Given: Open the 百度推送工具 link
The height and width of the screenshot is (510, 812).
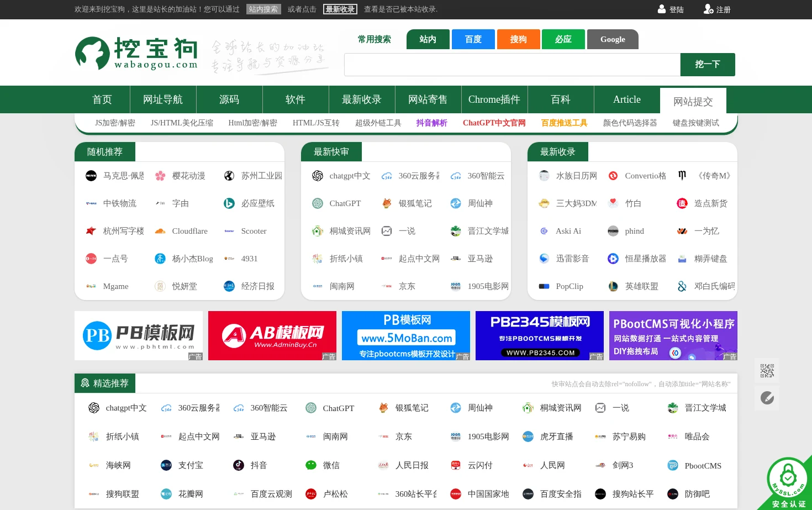Looking at the screenshot, I should coord(565,123).
